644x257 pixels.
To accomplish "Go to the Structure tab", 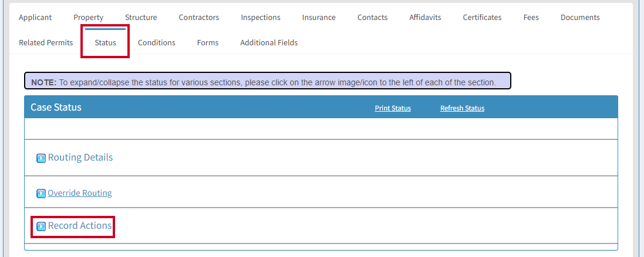I will click(x=141, y=17).
